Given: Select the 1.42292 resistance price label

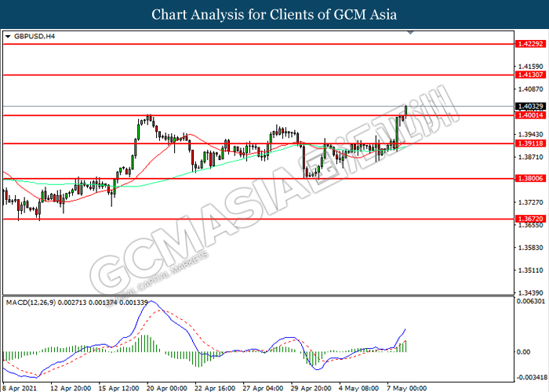Looking at the screenshot, I should tap(530, 44).
